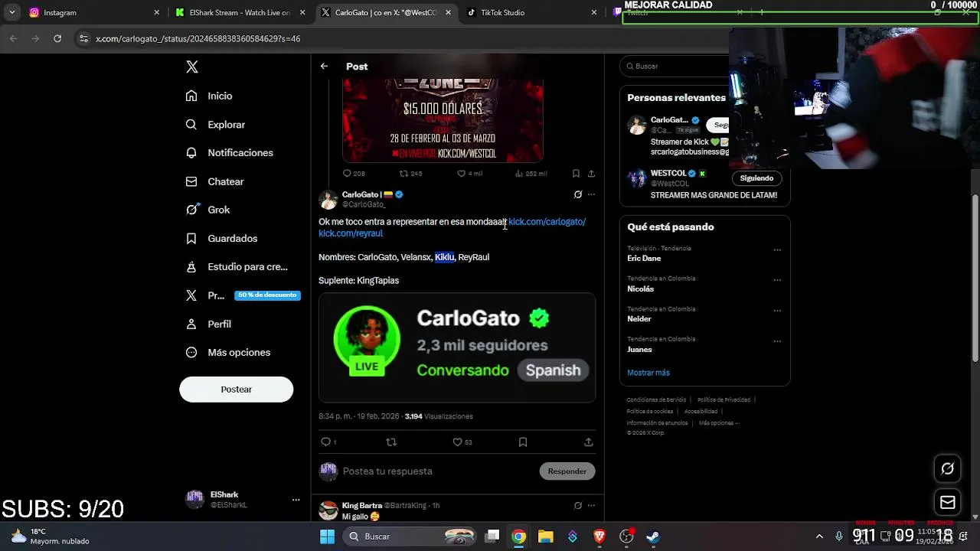This screenshot has height=551, width=980.
Task: Open Grok from the sidebar
Action: coord(208,210)
